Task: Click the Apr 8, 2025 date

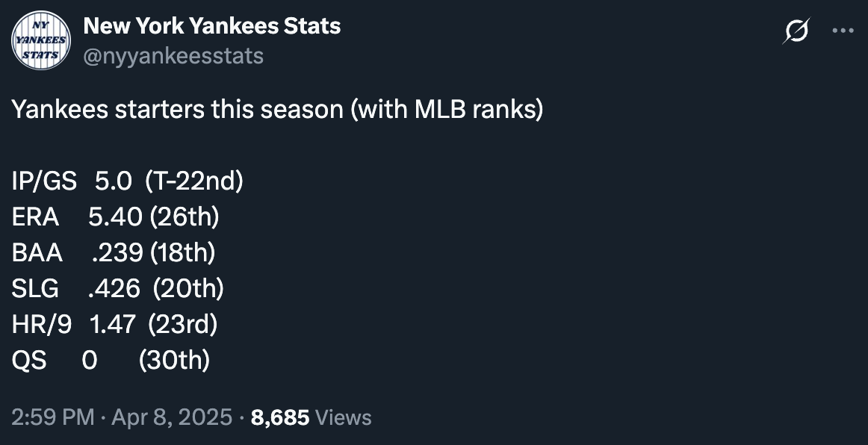Action: tap(172, 417)
